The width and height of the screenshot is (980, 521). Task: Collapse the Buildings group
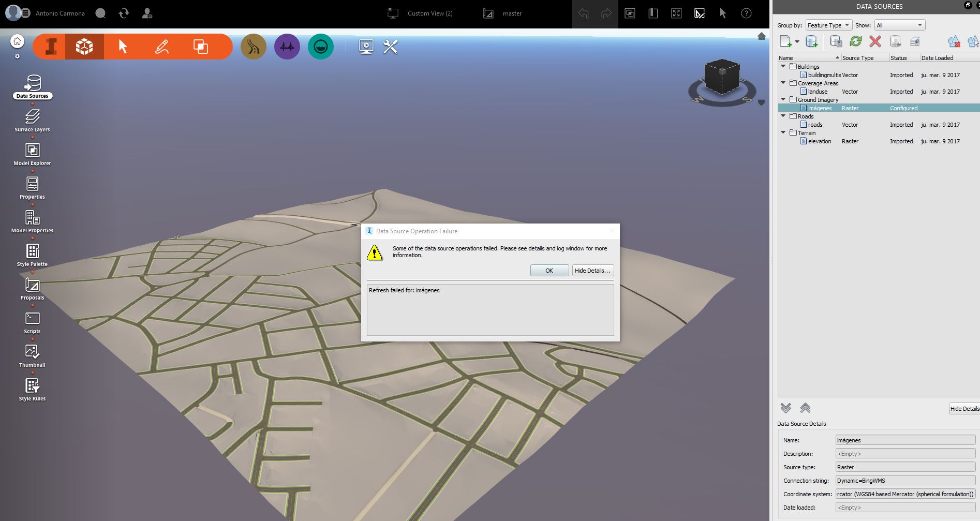783,66
